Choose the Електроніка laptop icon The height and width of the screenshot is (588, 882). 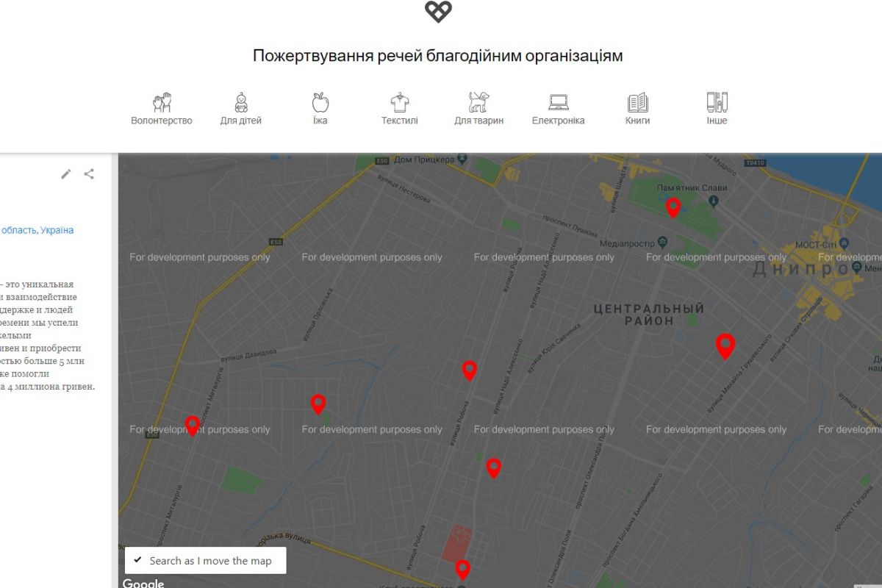click(558, 102)
